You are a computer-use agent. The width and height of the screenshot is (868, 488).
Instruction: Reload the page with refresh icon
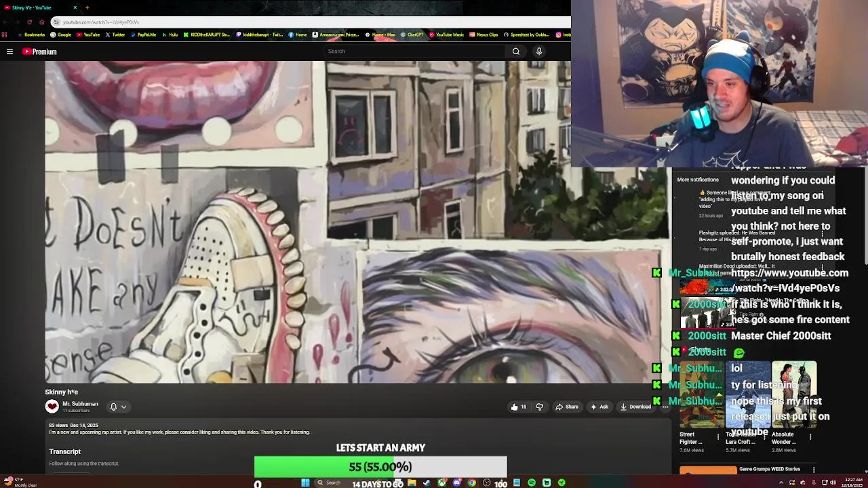click(29, 22)
